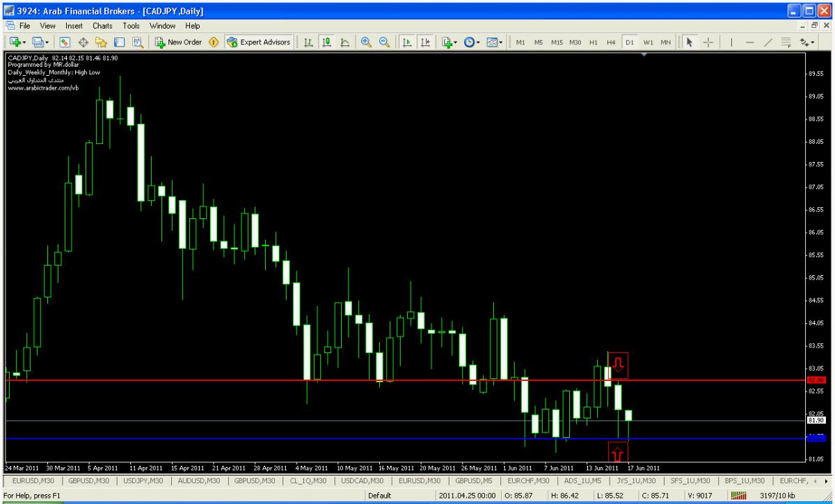The image size is (835, 504).
Task: Launch MetaEditor via yellow diamond icon
Action: tap(214, 42)
